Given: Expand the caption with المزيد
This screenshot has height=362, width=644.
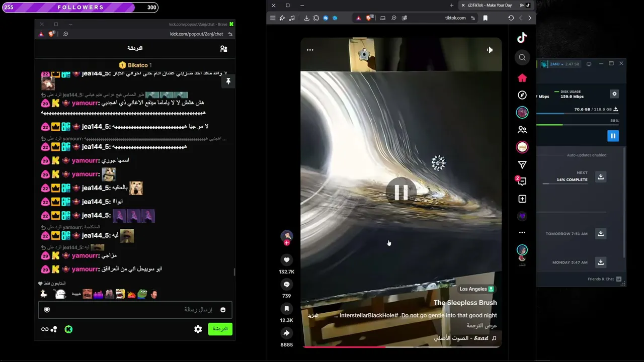Looking at the screenshot, I should pos(313,315).
